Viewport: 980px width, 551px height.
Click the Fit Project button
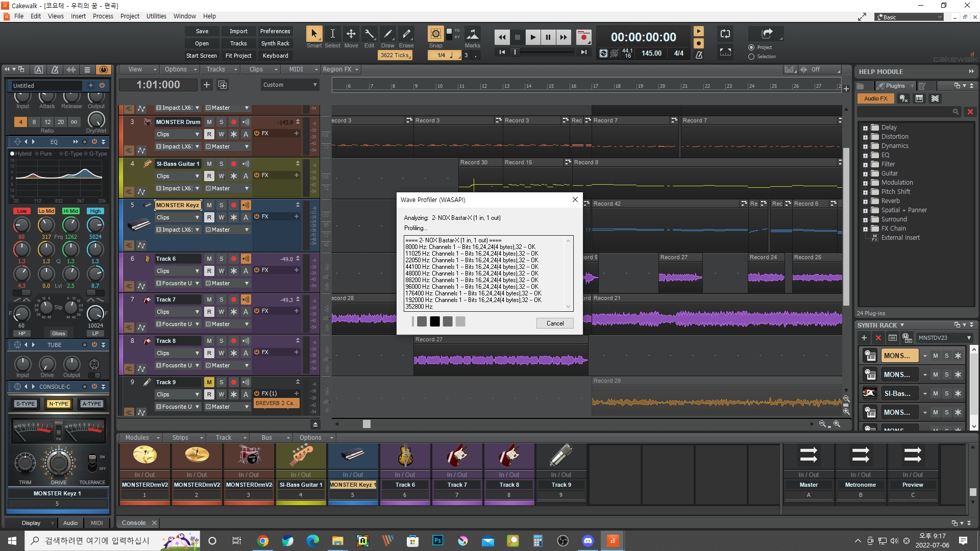[238, 56]
